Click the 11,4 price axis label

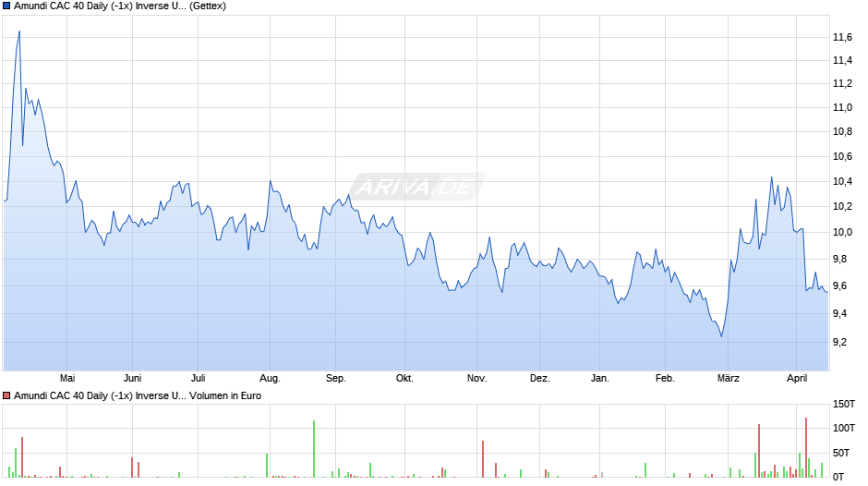tap(842, 60)
